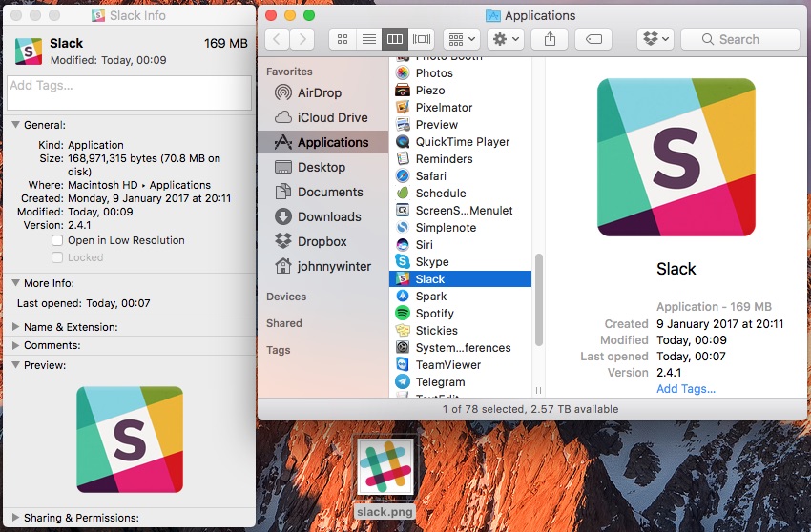Switch Finder to Cover Flow view
The image size is (811, 532).
click(x=422, y=39)
